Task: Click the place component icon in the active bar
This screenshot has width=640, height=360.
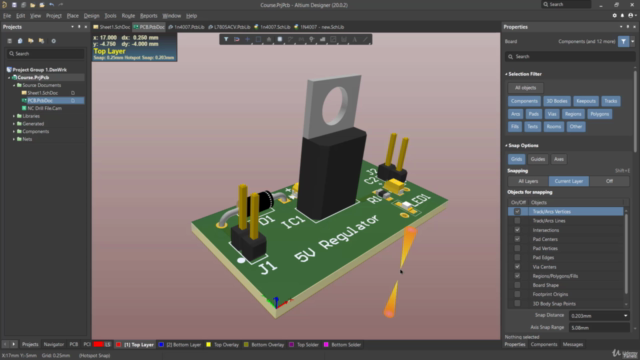Action: (x=269, y=39)
